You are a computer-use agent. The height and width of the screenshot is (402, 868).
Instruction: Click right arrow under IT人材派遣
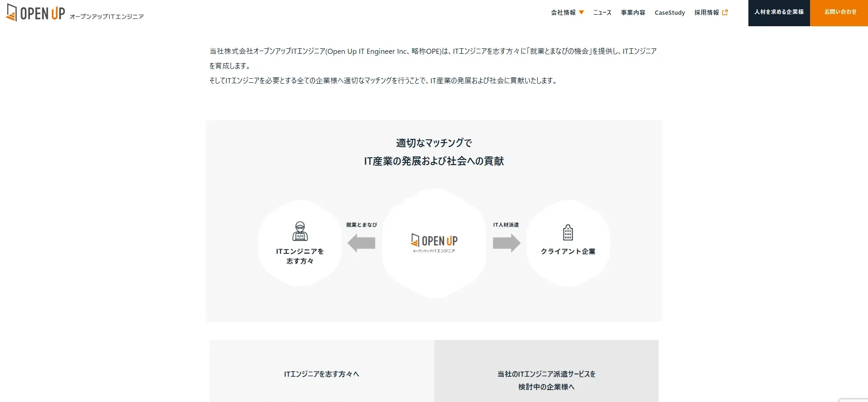[506, 243]
